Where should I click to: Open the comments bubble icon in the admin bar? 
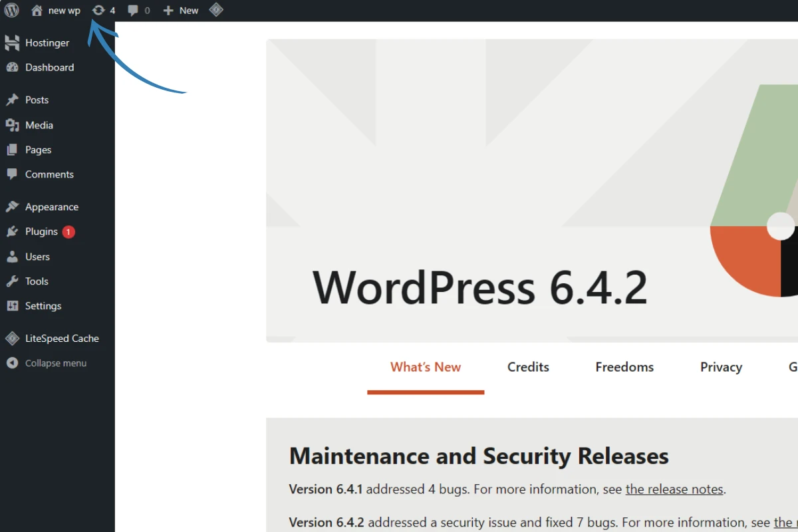[x=133, y=11]
